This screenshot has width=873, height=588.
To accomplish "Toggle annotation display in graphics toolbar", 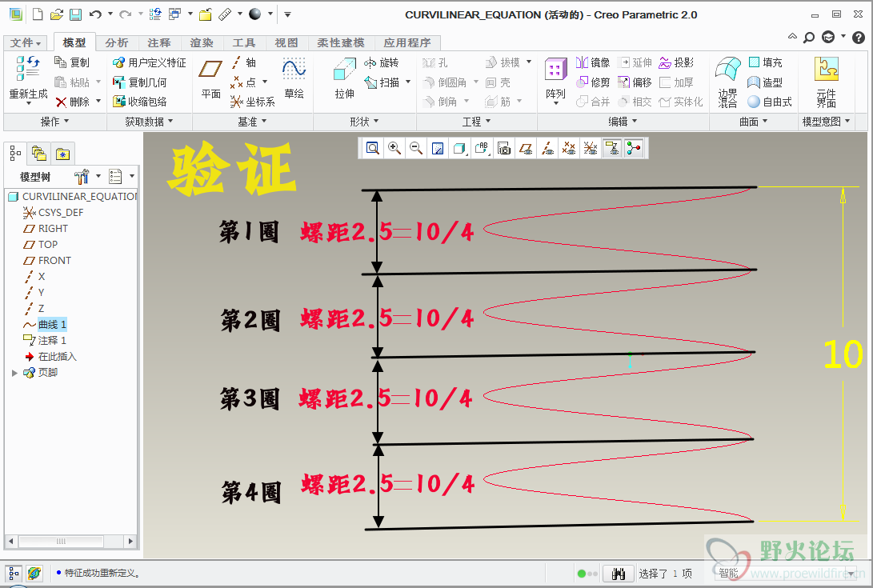I will pyautogui.click(x=612, y=148).
